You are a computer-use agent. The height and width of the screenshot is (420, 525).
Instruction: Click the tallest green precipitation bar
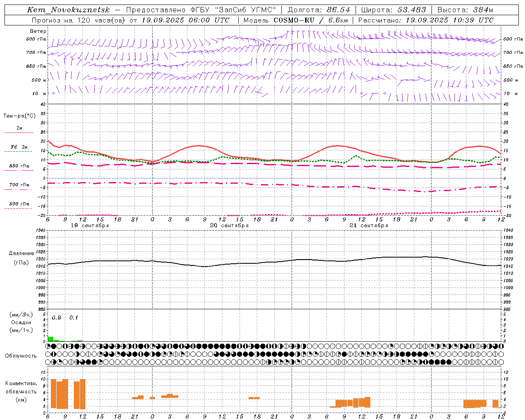coord(50,339)
